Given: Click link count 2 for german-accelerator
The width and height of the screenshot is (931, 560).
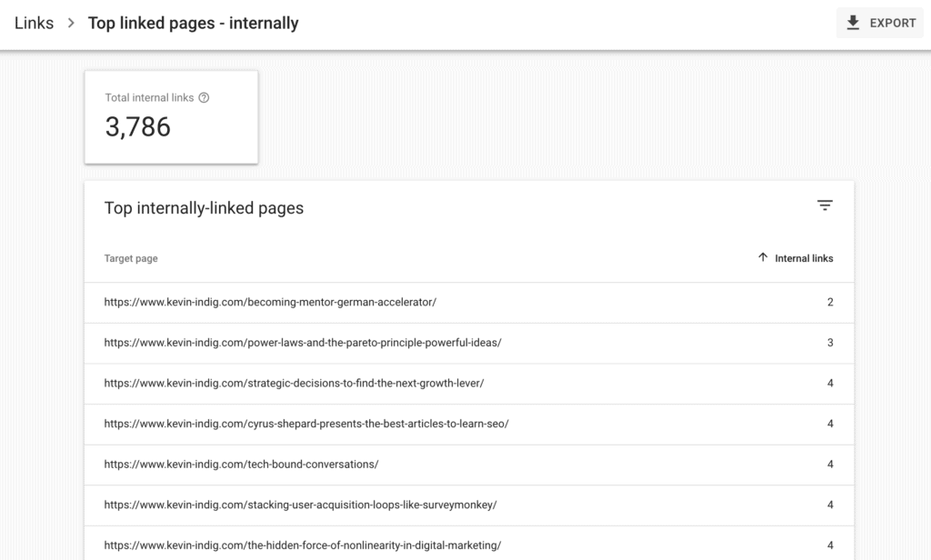Looking at the screenshot, I should coord(830,302).
